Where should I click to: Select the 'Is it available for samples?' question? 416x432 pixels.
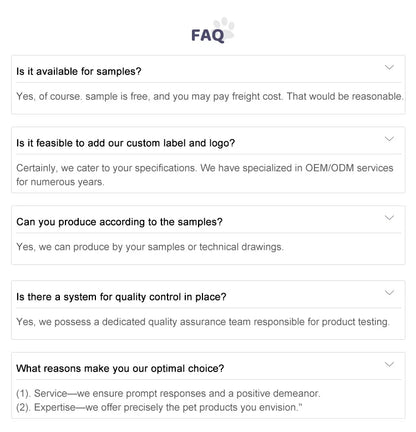pyautogui.click(x=79, y=71)
